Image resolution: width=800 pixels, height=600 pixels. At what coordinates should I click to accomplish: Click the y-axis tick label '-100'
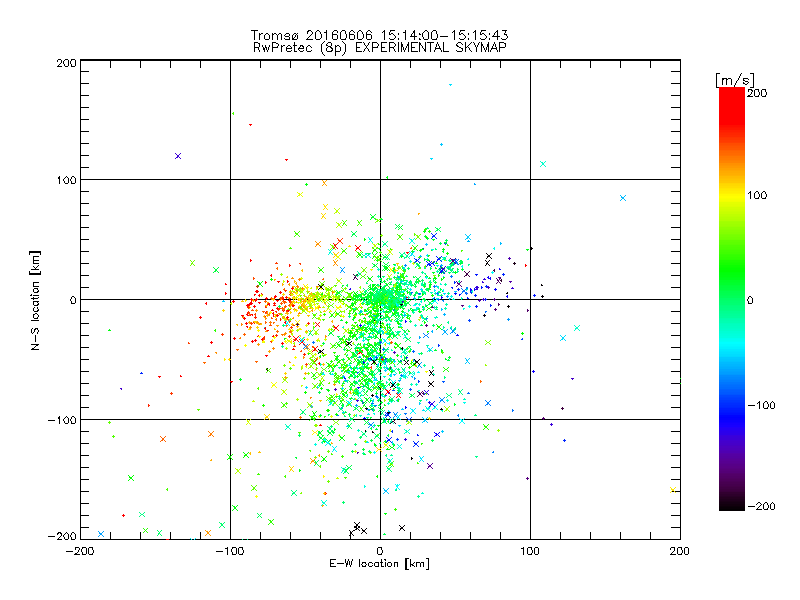(x=62, y=420)
